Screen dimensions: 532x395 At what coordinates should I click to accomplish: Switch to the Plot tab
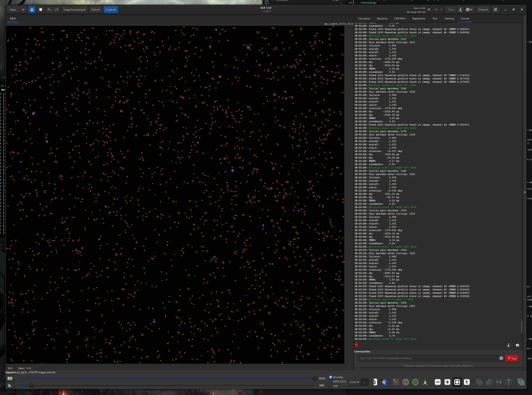tap(435, 18)
